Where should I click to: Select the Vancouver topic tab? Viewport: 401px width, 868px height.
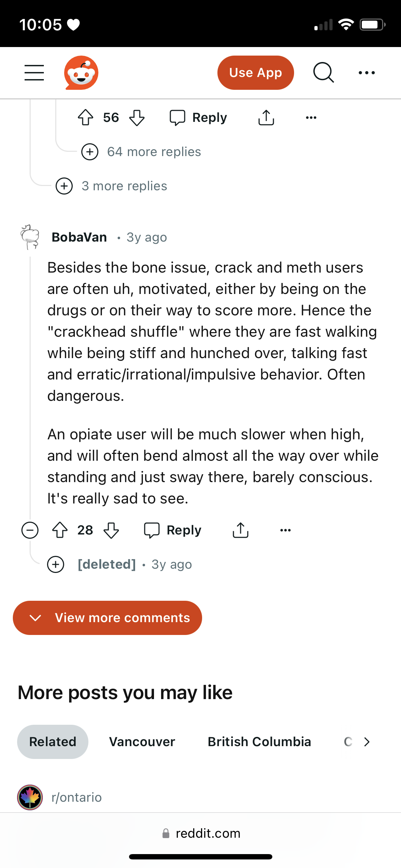pyautogui.click(x=142, y=742)
